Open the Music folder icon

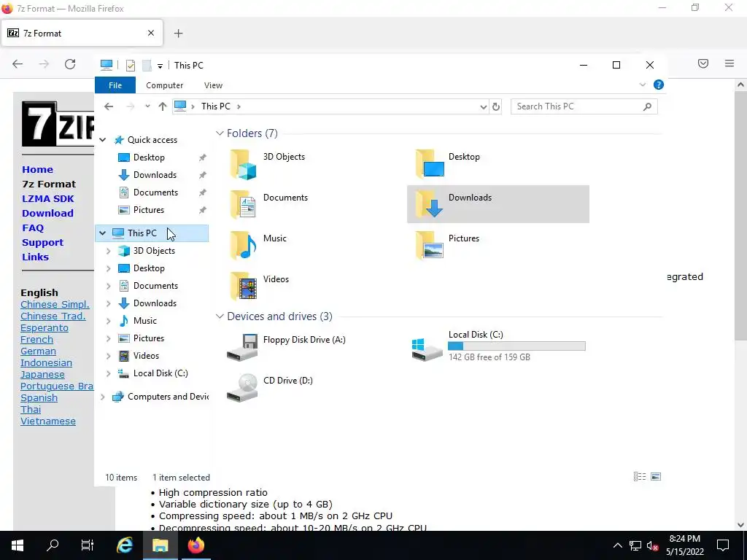[244, 246]
